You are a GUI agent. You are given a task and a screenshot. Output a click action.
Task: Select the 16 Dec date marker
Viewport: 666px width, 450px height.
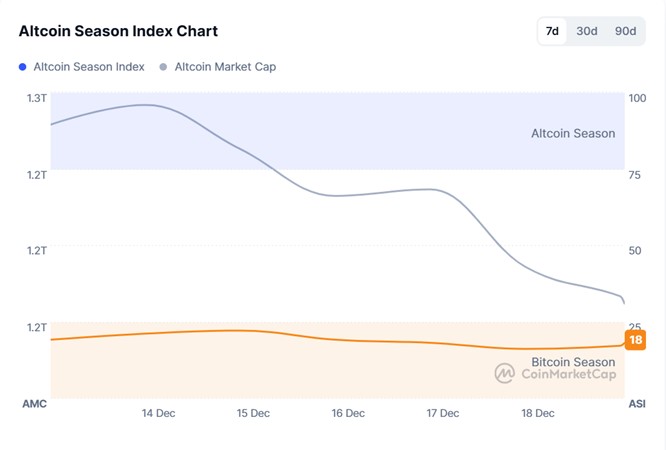pos(348,413)
